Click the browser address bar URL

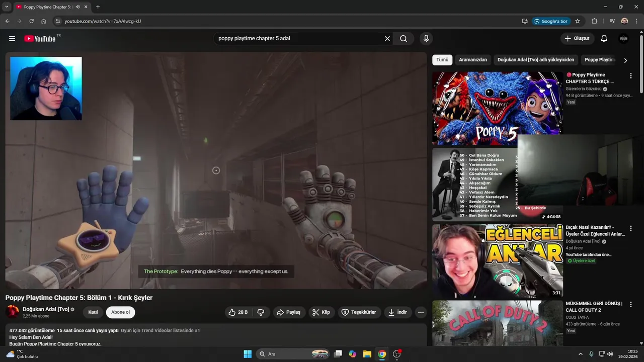click(103, 21)
